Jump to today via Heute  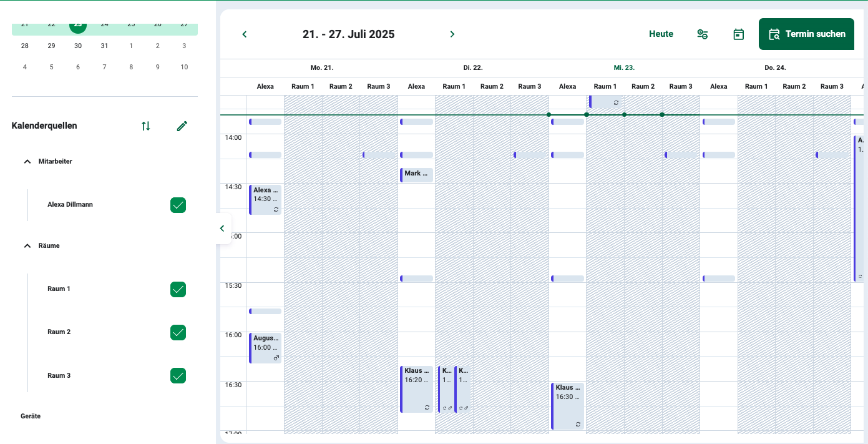coord(661,34)
